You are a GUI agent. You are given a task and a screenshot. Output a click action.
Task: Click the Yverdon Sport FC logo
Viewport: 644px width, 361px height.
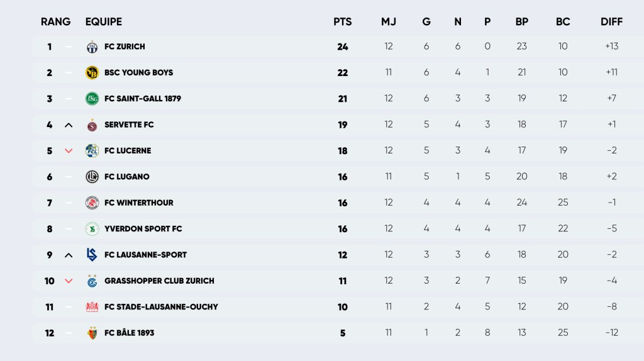(92, 229)
